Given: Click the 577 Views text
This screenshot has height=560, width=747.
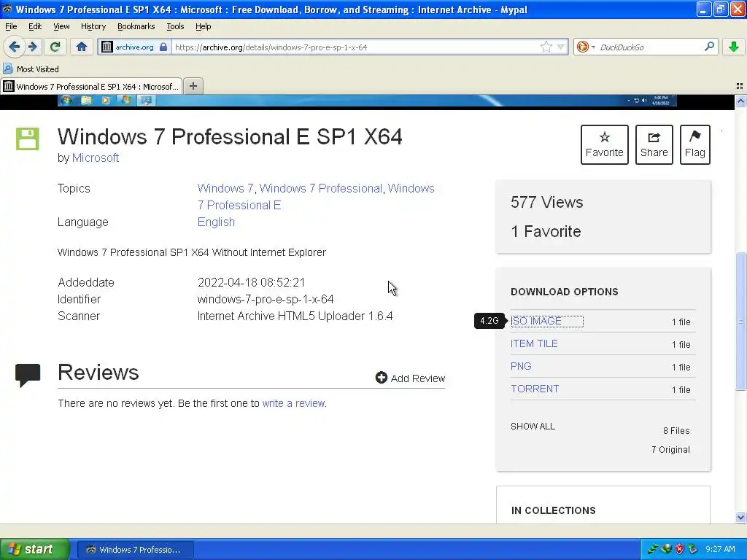Looking at the screenshot, I should pos(547,202).
